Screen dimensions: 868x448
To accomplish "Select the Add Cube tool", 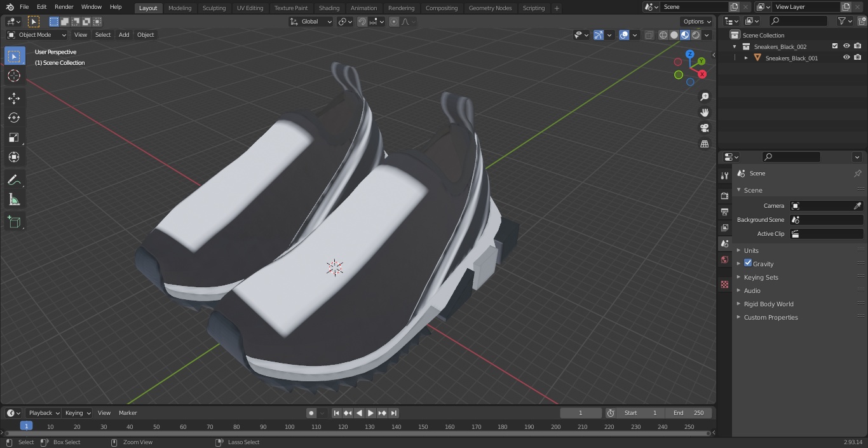I will click(14, 222).
